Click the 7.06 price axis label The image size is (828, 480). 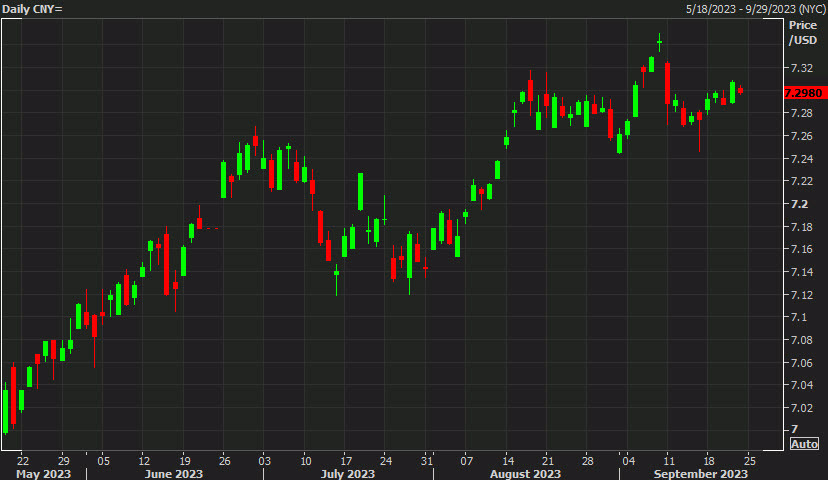[802, 362]
